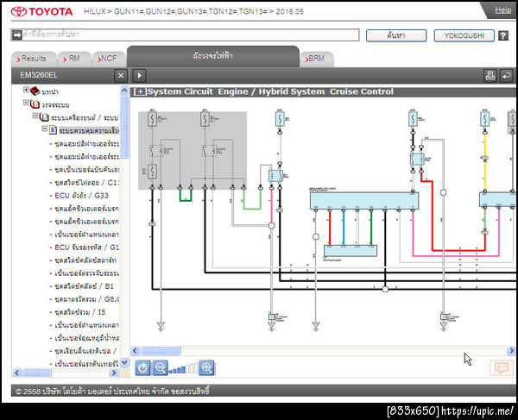Select the เซ็นเซอร์อุณหภูมิน้ำหล่อ tree item
This screenshot has height=420, width=518.
click(x=86, y=338)
